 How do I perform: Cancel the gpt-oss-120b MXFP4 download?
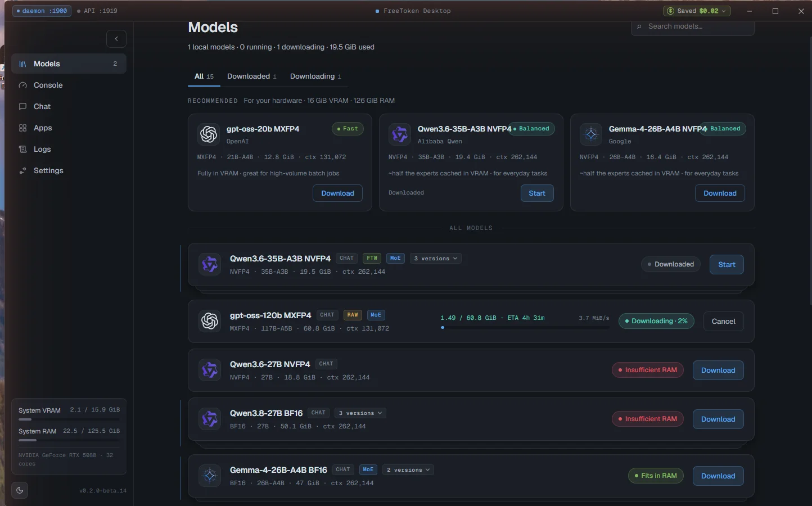[723, 322]
